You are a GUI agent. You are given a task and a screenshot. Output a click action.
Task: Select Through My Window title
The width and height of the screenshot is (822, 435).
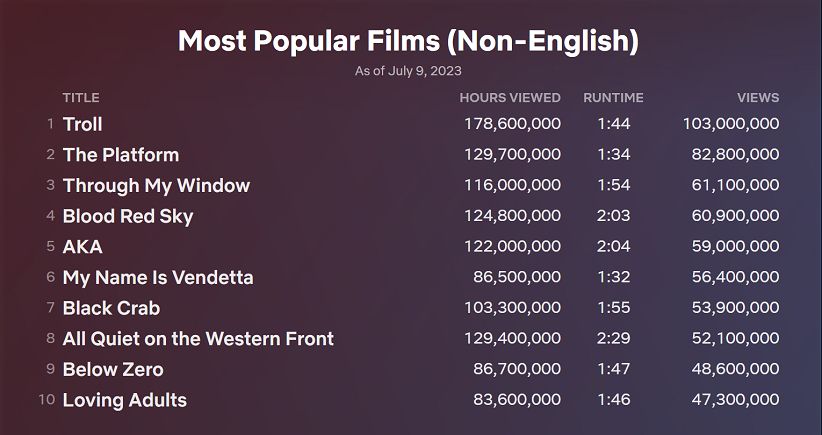tap(156, 186)
